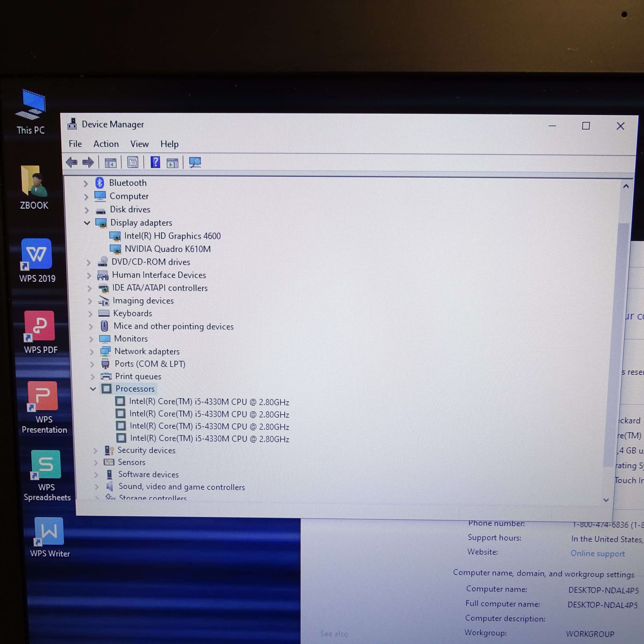Launch WPS Writer desktop shortcut

click(49, 537)
